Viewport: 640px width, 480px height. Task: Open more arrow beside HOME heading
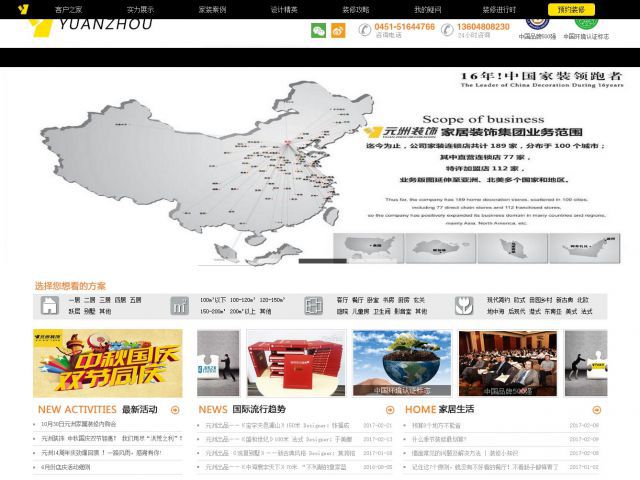tap(596, 410)
